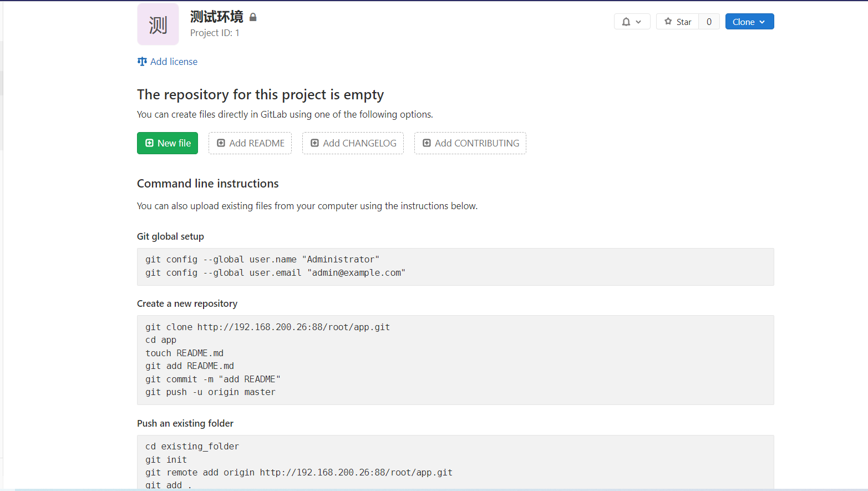This screenshot has width=868, height=491.
Task: Click the plus icon in Add CONTRIBUTING
Action: (x=427, y=143)
